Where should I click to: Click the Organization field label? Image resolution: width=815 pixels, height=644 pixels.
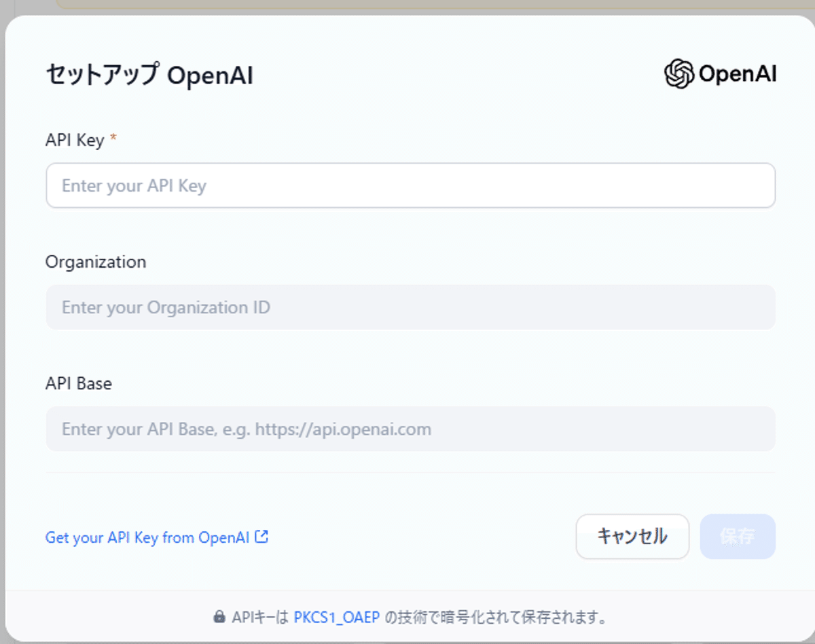tap(95, 262)
